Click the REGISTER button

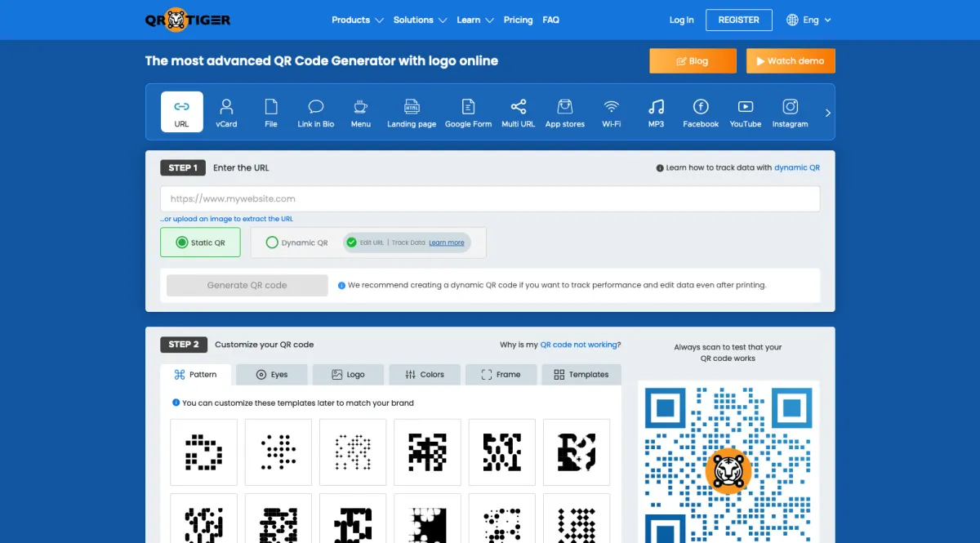click(x=739, y=20)
